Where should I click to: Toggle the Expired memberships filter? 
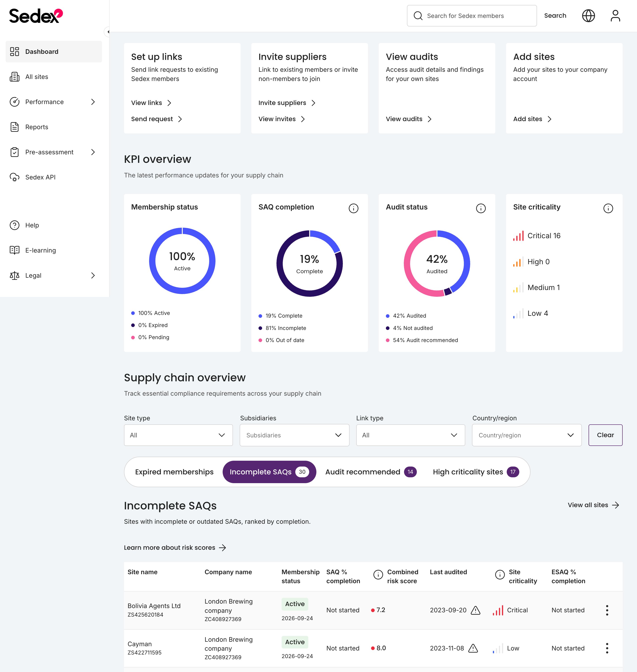click(174, 471)
